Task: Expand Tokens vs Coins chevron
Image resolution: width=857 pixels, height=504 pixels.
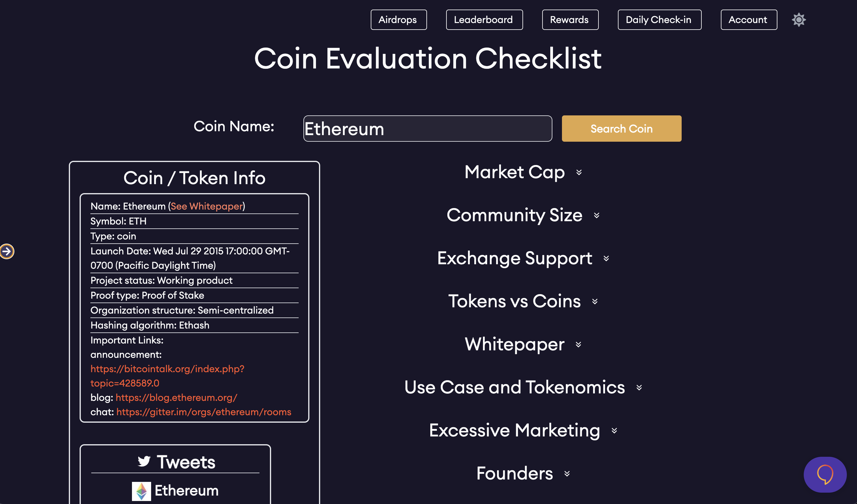Action: coord(595,301)
